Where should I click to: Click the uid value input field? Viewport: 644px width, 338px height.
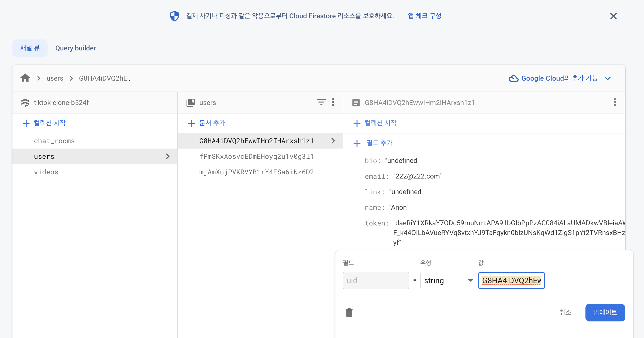tap(511, 281)
